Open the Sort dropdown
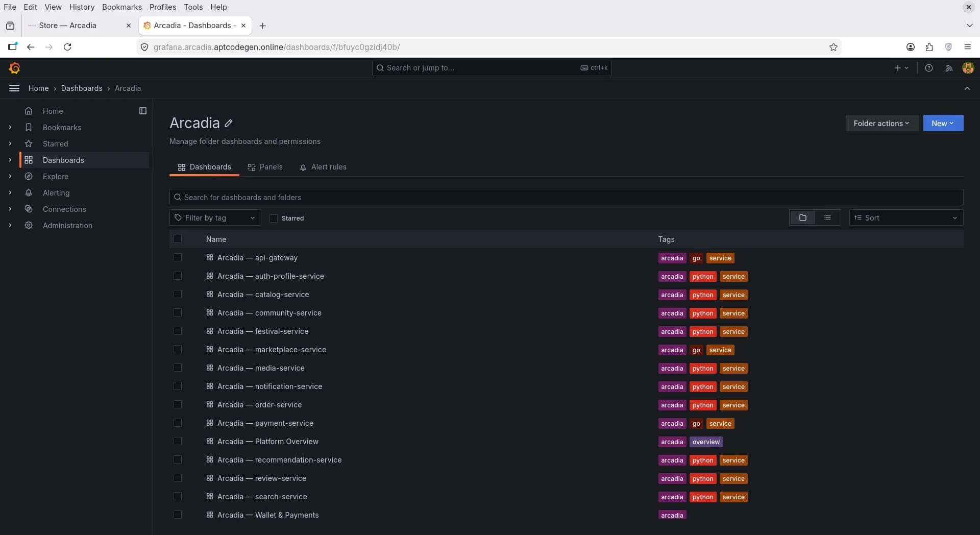Screen dimensions: 980x535 906,218
